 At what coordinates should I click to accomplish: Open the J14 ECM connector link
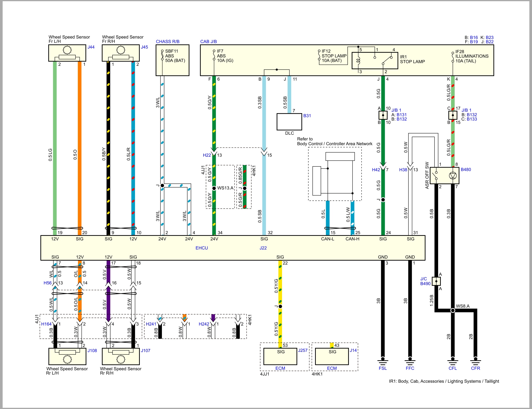click(353, 350)
